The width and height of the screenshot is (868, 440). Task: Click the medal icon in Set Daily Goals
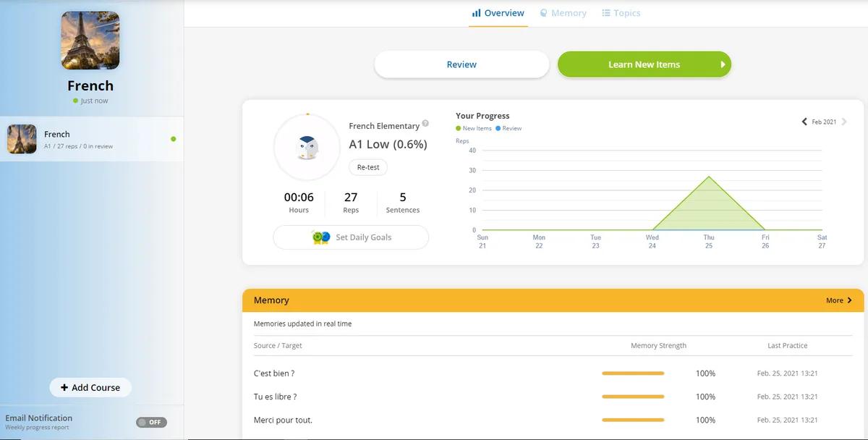321,237
